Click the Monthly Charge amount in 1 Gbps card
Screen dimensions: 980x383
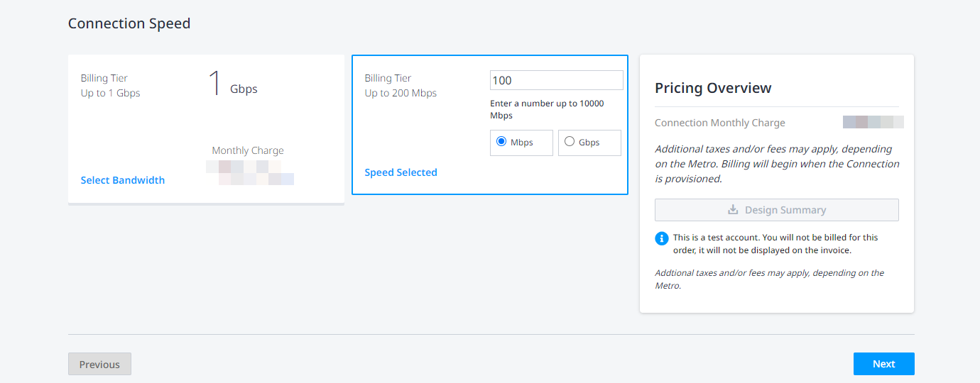click(x=250, y=173)
